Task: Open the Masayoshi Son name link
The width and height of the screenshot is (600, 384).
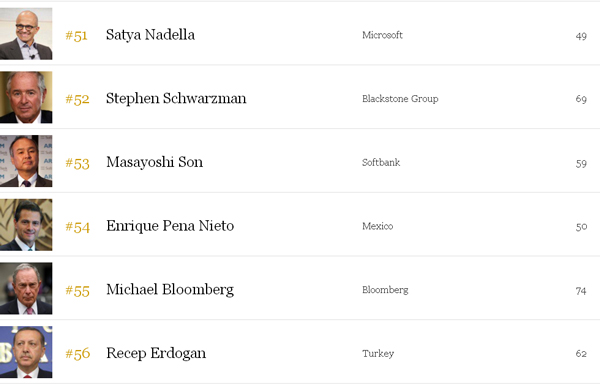Action: 155,162
